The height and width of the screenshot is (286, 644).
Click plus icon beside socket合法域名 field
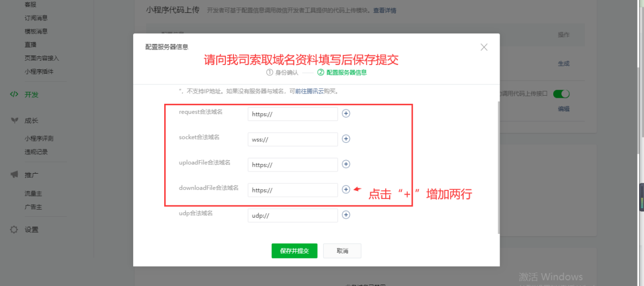[346, 139]
